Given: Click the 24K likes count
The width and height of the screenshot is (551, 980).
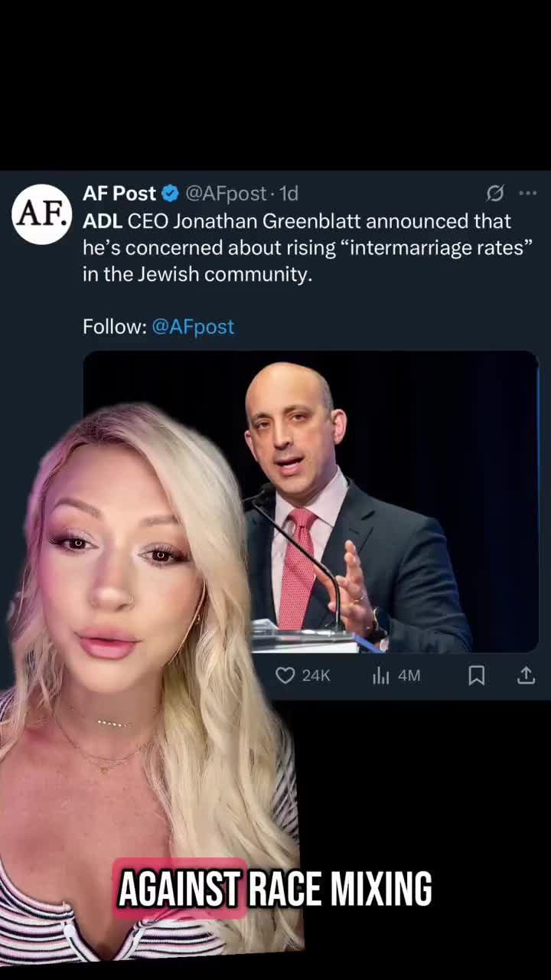Looking at the screenshot, I should coord(316,675).
